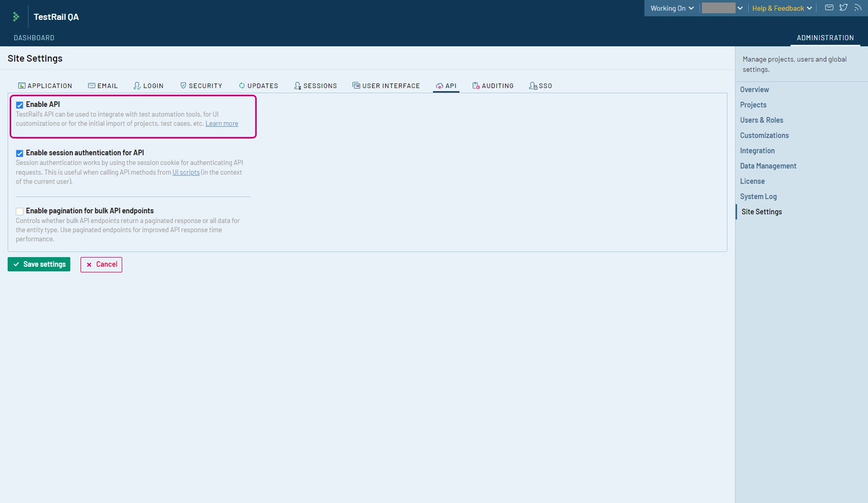Open the User Interface tab
Viewport: 868px width, 503px height.
[x=386, y=86]
